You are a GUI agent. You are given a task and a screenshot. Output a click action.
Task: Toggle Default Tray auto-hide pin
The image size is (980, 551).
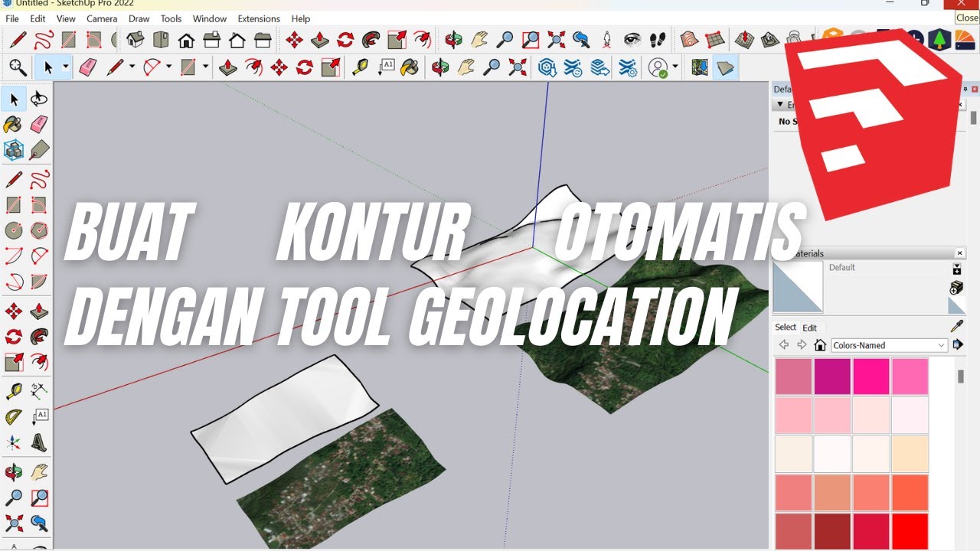pos(964,90)
